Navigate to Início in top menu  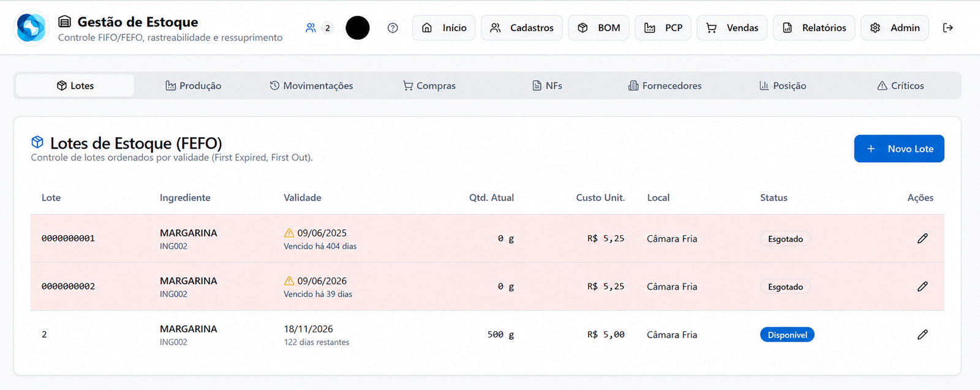pyautogui.click(x=444, y=28)
